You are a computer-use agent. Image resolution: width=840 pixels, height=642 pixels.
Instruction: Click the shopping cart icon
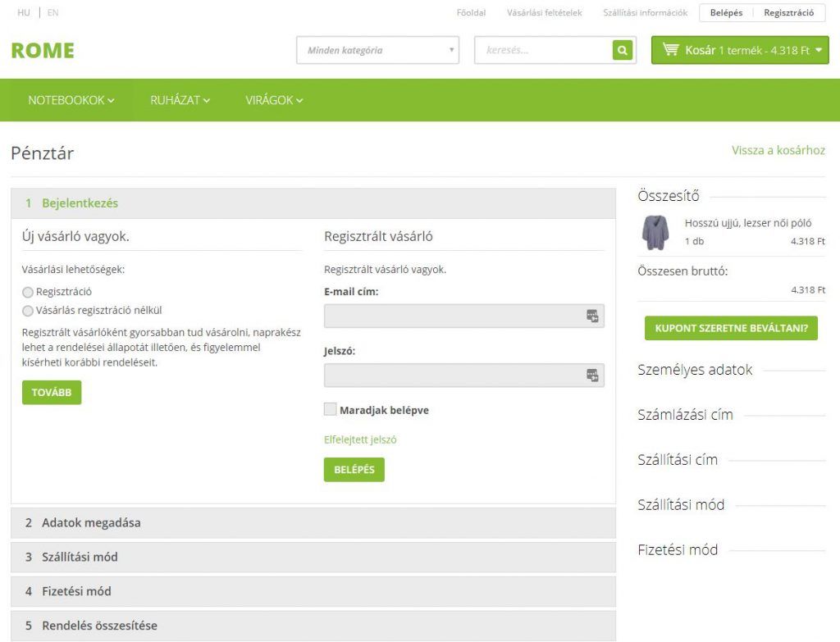pos(671,49)
